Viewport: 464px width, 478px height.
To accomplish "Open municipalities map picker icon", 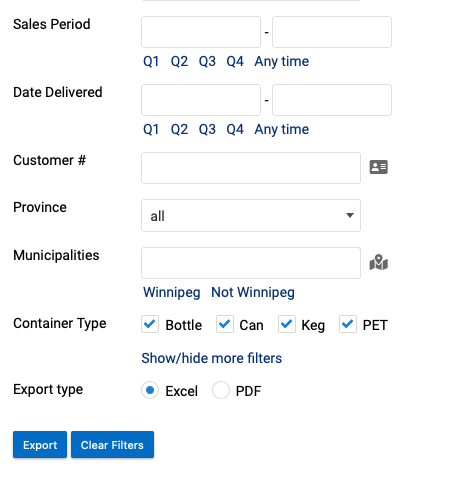I will coord(378,263).
